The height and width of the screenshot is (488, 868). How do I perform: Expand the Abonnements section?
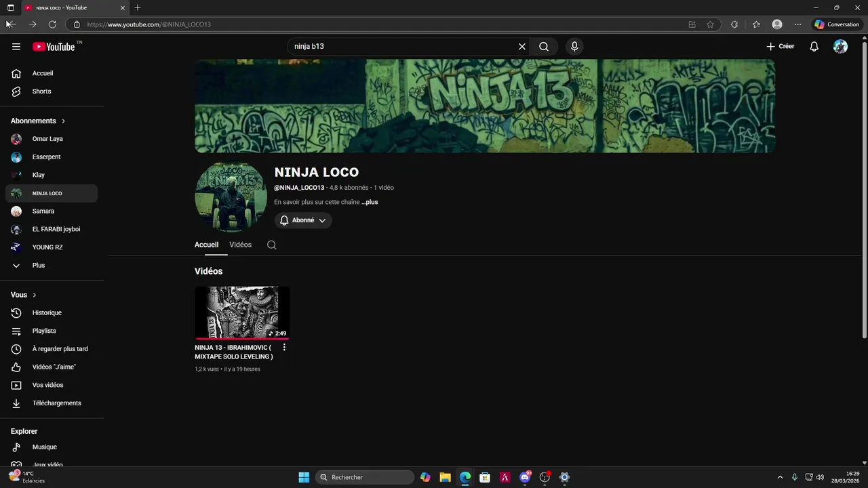[38, 121]
